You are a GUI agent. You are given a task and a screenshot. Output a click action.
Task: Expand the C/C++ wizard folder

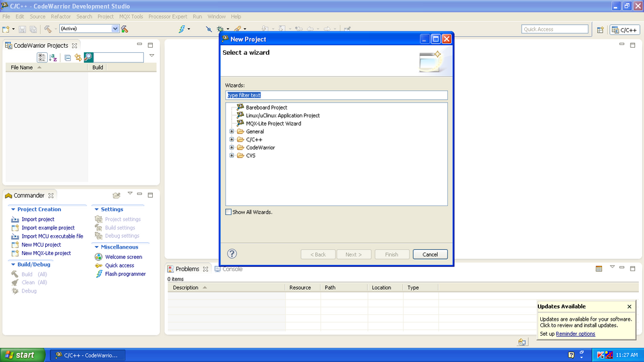click(231, 140)
